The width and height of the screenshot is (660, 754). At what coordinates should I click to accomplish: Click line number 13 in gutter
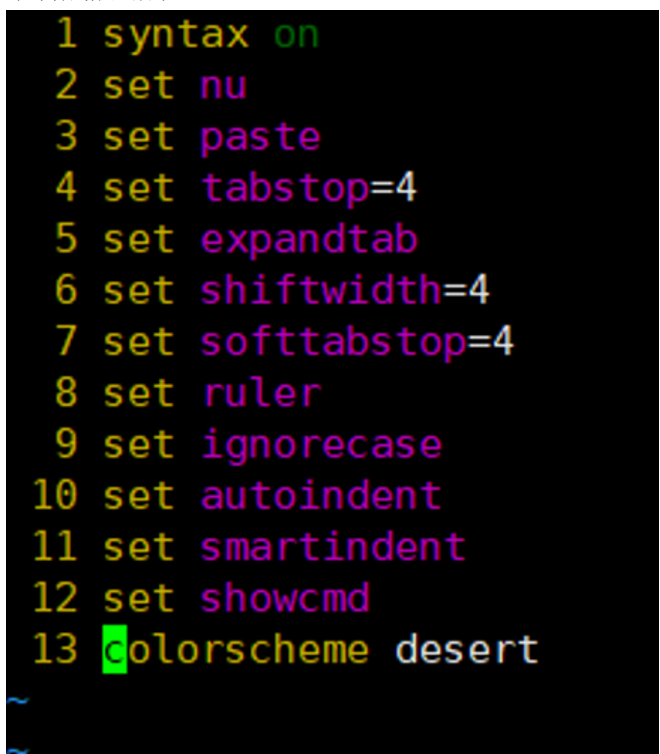coord(55,648)
